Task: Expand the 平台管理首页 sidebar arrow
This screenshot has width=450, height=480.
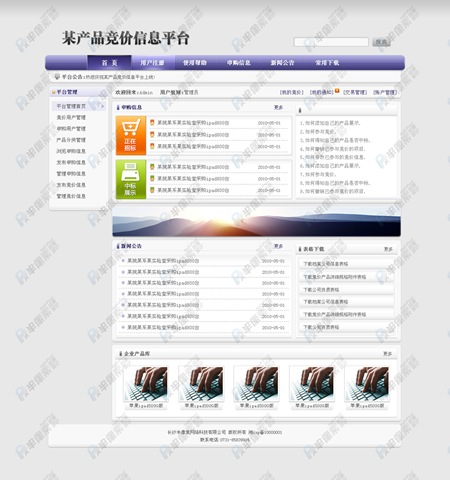Action: click(x=102, y=106)
